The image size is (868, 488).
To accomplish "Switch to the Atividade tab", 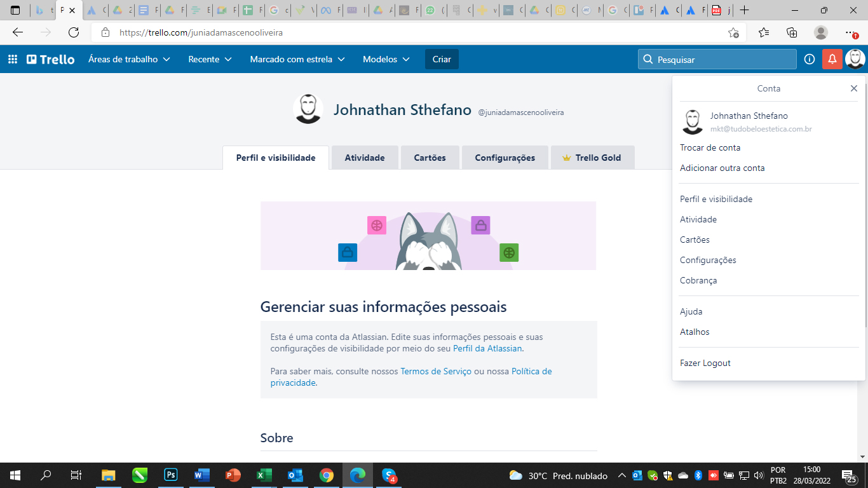I will pos(365,158).
